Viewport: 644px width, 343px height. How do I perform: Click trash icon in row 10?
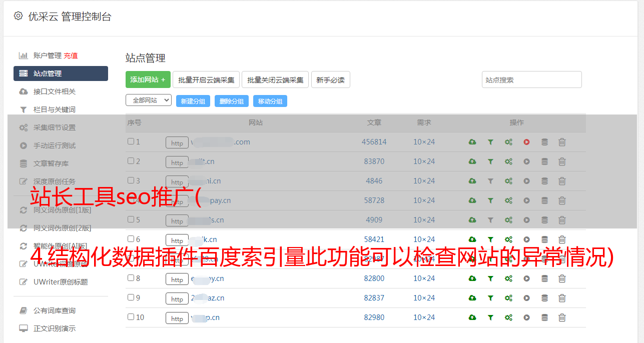click(562, 317)
